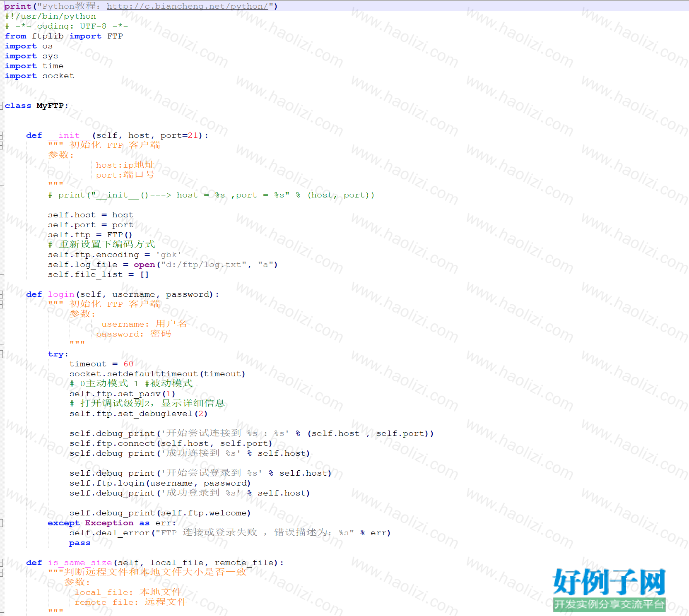Click the 'coding: UTF-8' comment line

point(67,26)
